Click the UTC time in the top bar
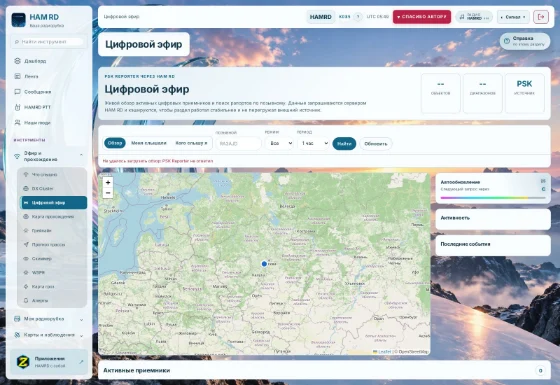 click(378, 17)
